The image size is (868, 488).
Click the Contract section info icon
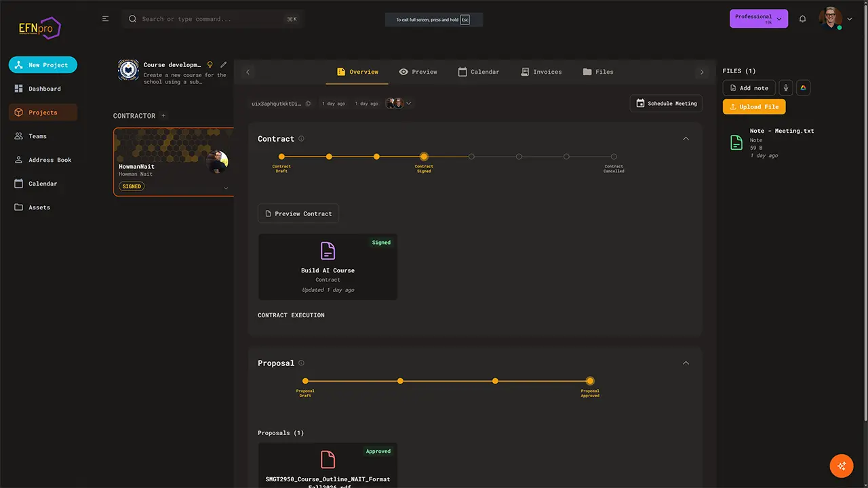click(x=301, y=139)
